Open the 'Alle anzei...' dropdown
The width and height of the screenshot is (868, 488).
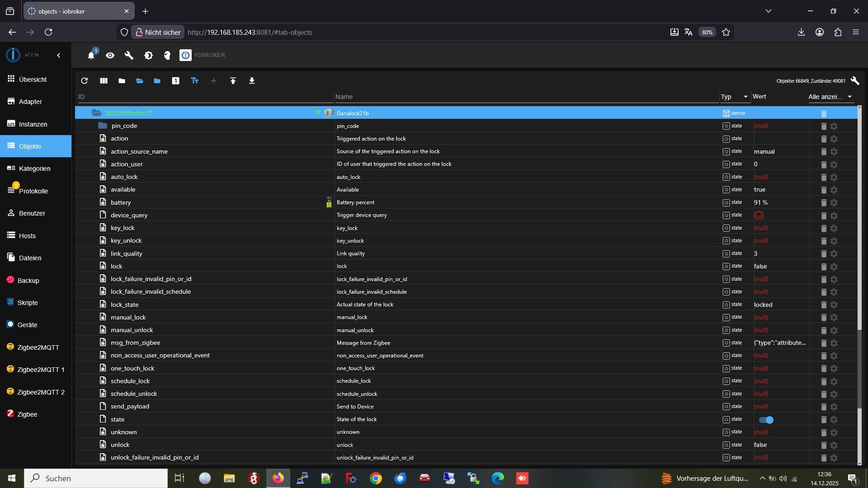pyautogui.click(x=830, y=97)
